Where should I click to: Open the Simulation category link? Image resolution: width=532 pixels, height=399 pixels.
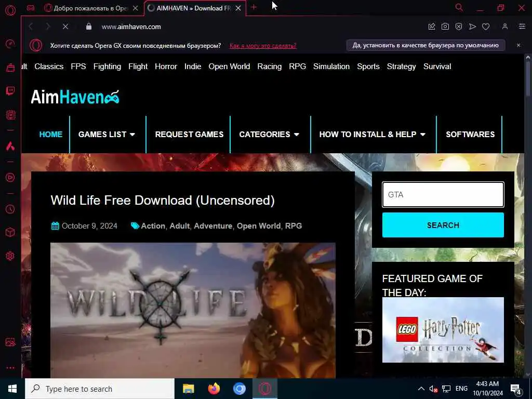click(331, 66)
